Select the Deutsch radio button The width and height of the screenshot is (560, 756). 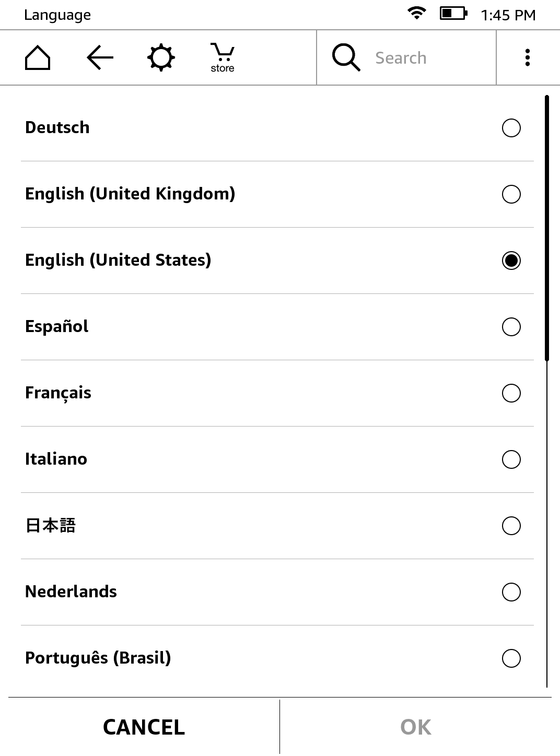(511, 128)
